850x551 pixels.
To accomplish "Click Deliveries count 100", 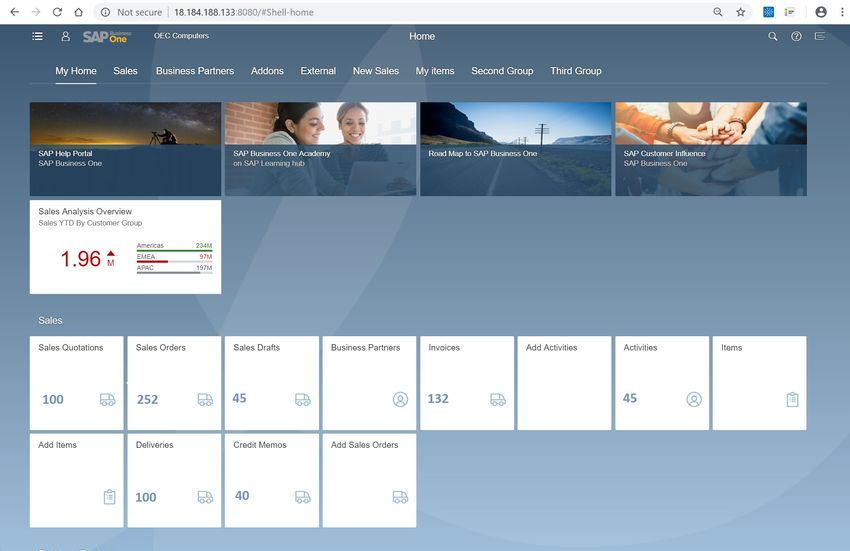I will pyautogui.click(x=145, y=497).
